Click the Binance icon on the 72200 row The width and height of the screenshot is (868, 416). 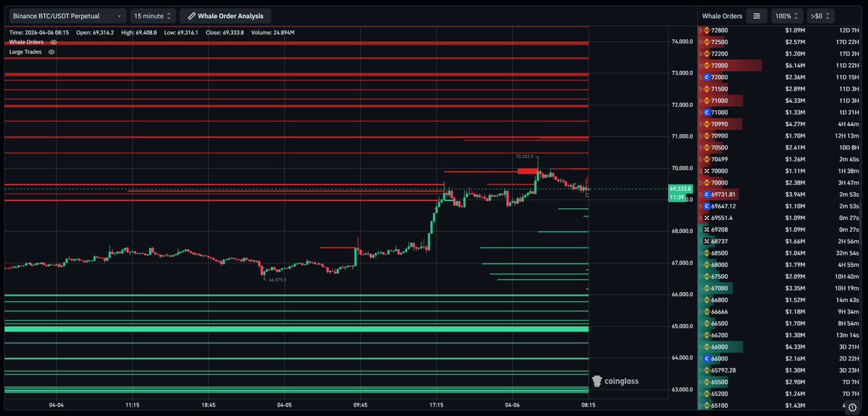[706, 54]
